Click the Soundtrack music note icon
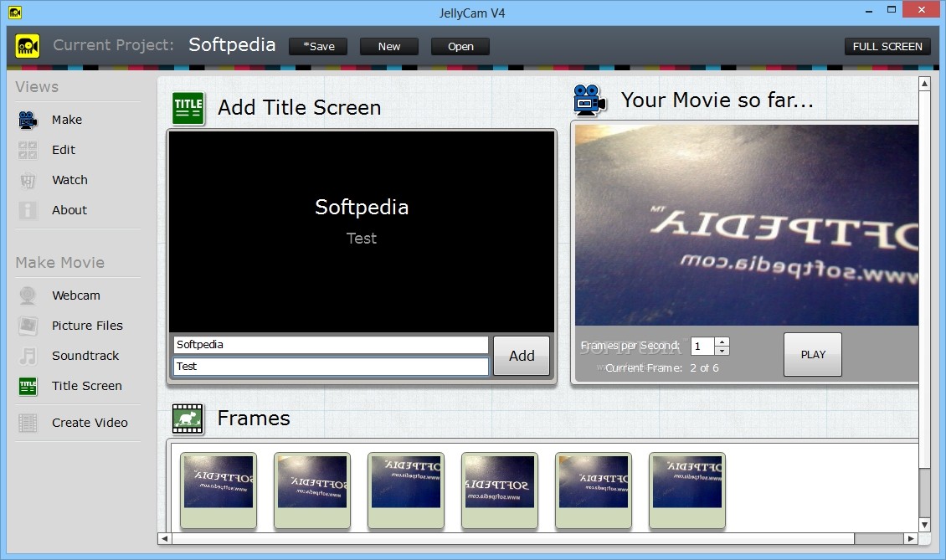Image resolution: width=946 pixels, height=560 pixels. coord(27,356)
